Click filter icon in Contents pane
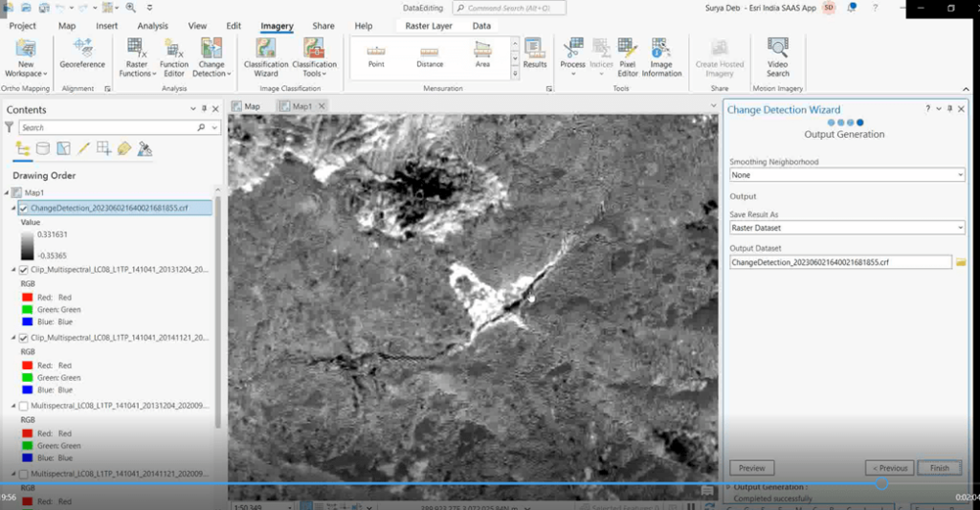The width and height of the screenshot is (980, 510). [x=9, y=127]
